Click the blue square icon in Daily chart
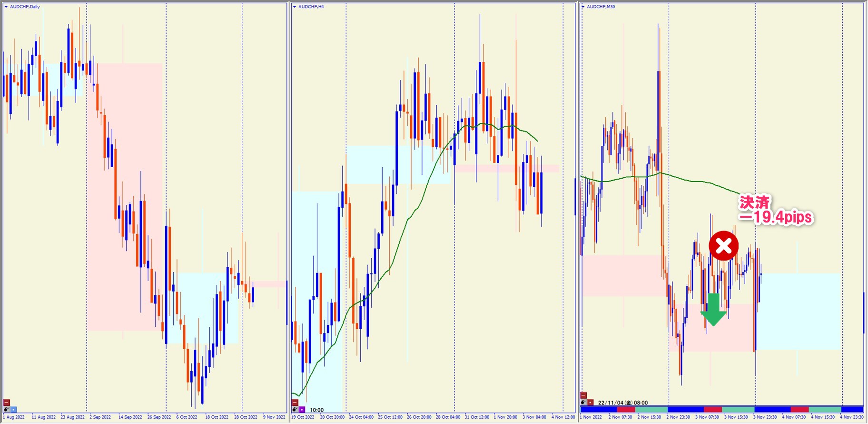This screenshot has width=868, height=424. coord(13,410)
